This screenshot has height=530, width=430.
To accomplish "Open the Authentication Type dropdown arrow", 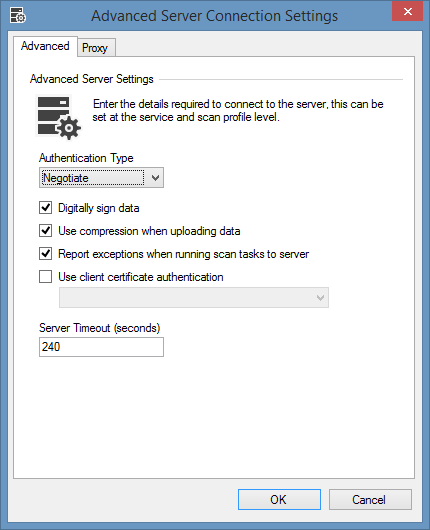I will [155, 177].
